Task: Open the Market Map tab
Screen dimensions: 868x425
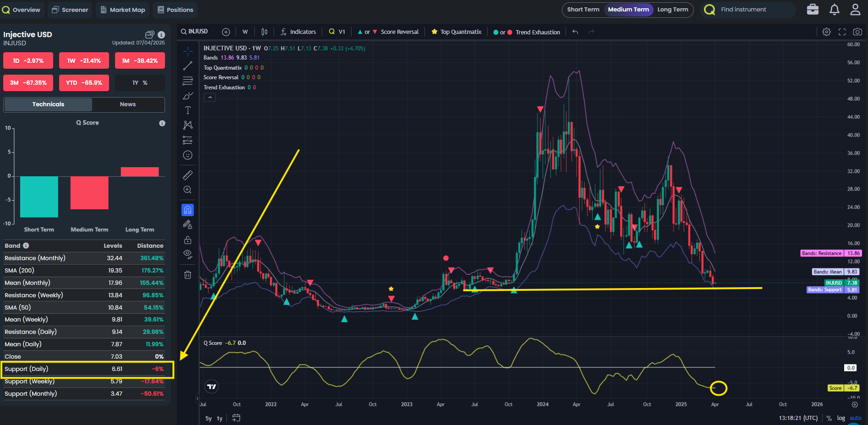Action: tap(123, 10)
